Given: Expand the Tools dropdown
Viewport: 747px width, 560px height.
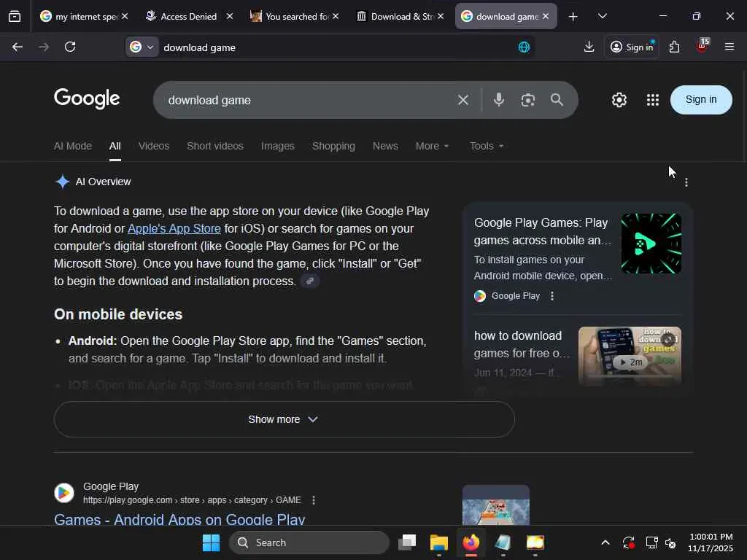Looking at the screenshot, I should tap(487, 146).
